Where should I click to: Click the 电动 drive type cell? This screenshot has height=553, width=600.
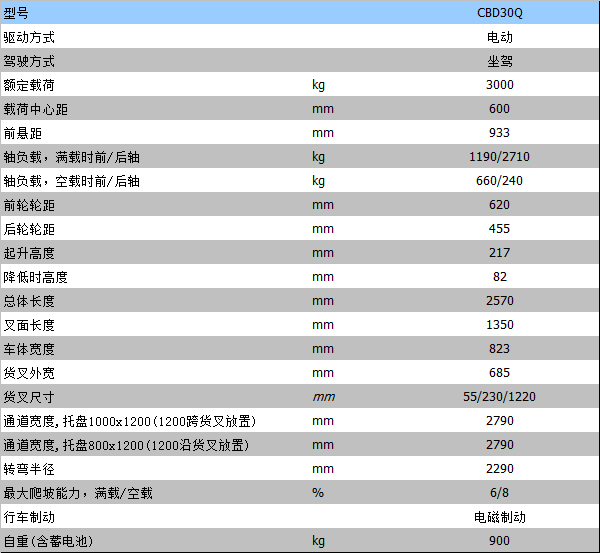(499, 37)
